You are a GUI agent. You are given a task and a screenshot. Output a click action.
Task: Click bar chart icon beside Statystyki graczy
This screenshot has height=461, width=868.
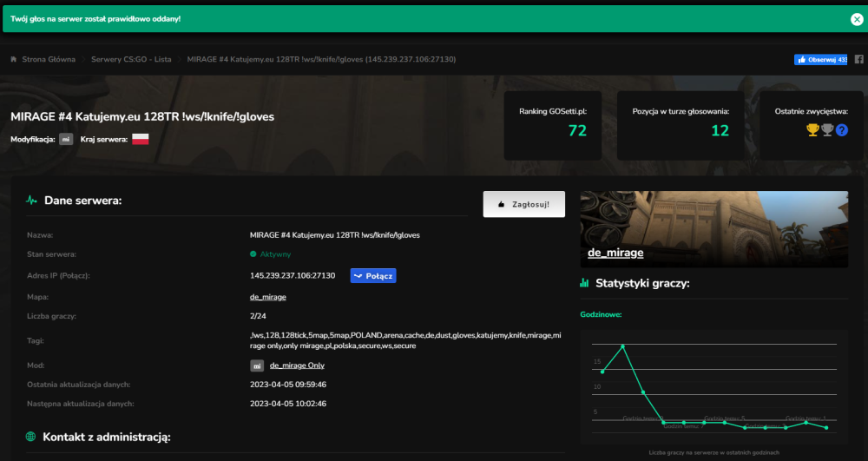coord(584,283)
